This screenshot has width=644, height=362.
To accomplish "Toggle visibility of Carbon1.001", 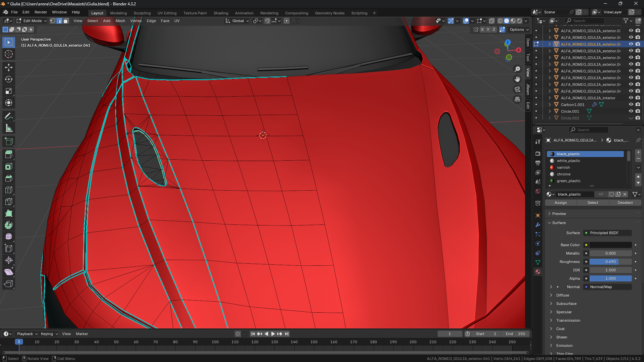I will point(631,105).
